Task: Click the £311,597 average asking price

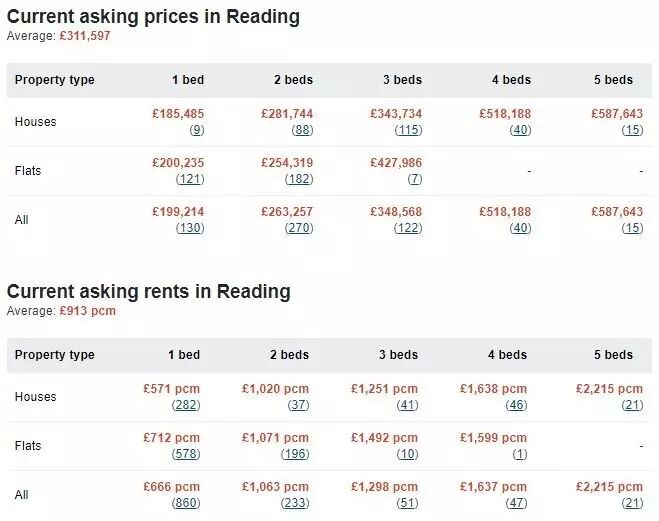Action: tap(85, 36)
